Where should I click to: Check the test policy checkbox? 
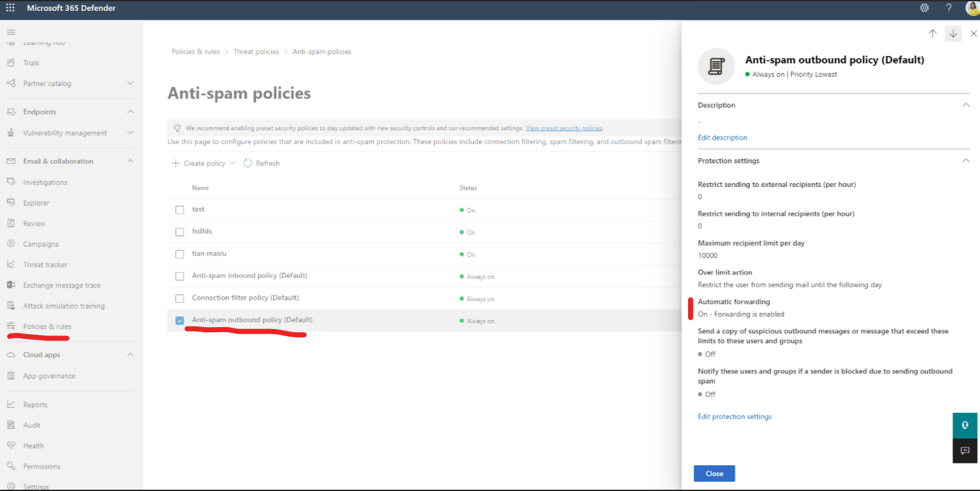tap(180, 210)
